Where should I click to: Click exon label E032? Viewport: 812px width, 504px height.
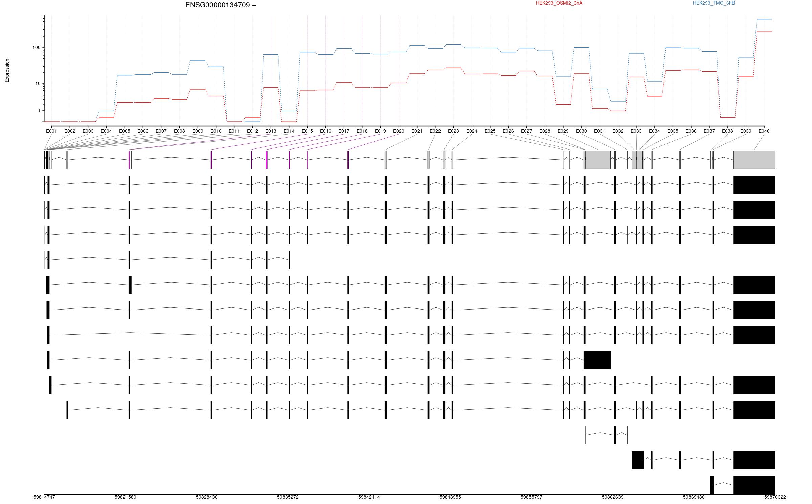coord(618,131)
